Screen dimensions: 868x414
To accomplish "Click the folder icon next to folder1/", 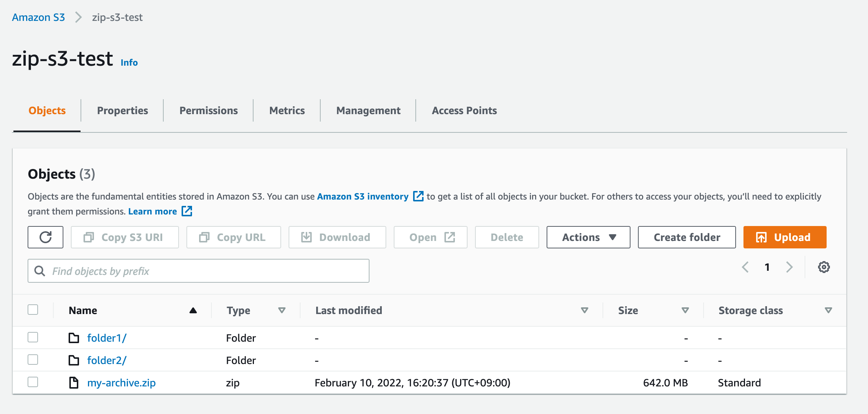I will tap(73, 338).
